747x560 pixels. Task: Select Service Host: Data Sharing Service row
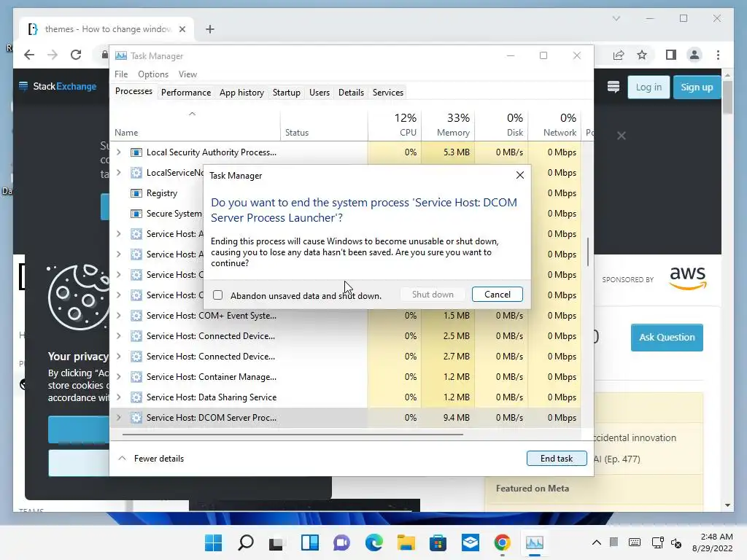point(345,397)
